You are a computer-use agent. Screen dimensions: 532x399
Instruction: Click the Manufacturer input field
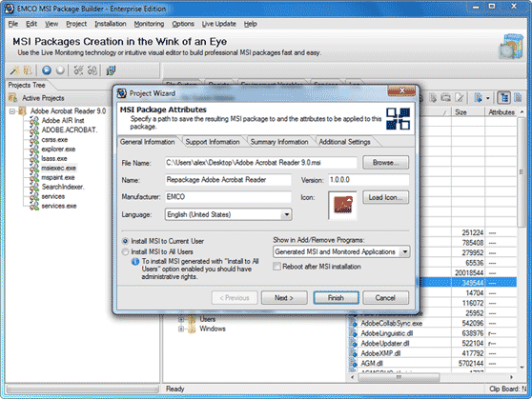228,197
